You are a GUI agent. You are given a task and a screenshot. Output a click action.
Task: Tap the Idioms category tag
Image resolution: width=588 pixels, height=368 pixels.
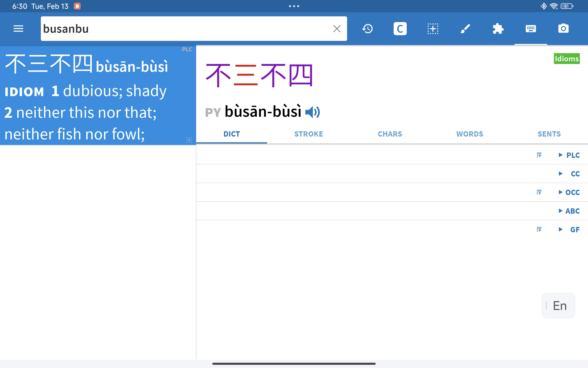tap(567, 59)
